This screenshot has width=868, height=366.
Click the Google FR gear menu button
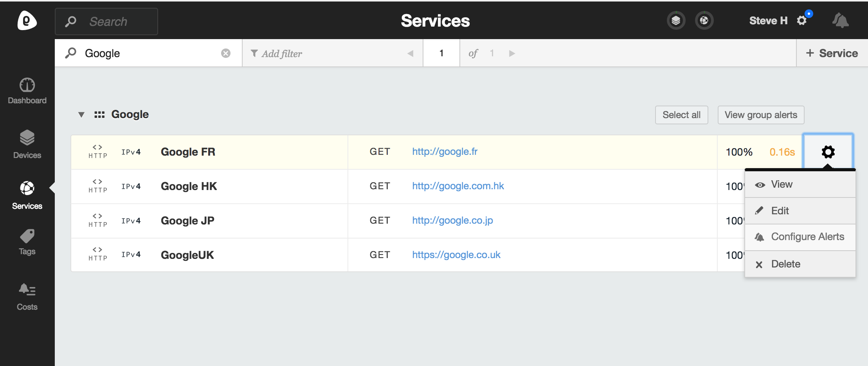[828, 152]
